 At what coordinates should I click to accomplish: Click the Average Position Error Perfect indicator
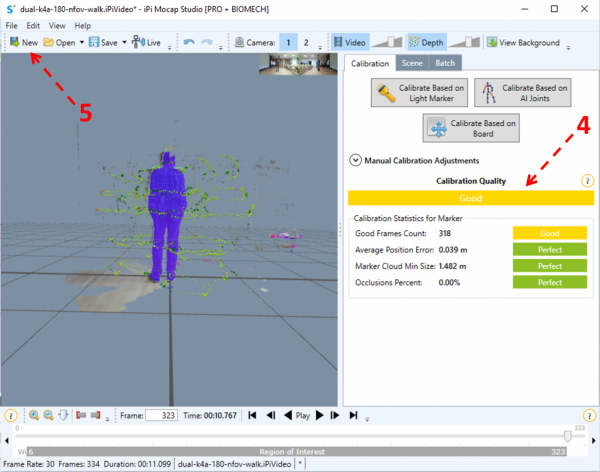[x=550, y=250]
